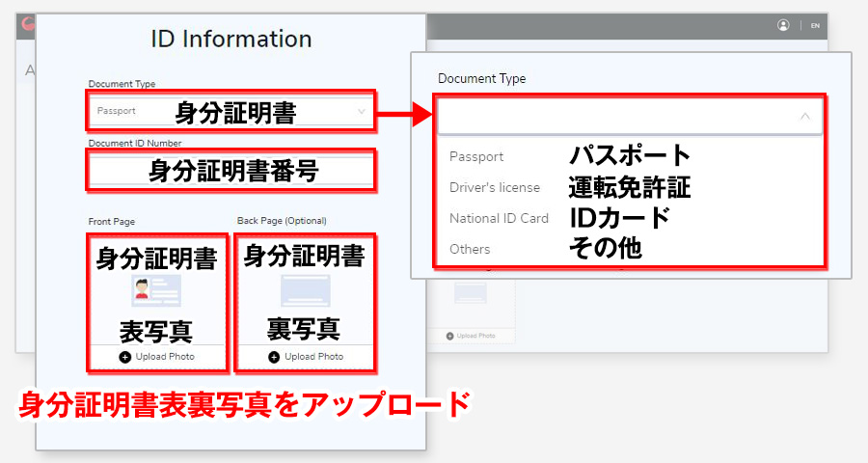Expand Document Type dropdown arrow showing Passport
This screenshot has height=463, width=868.
361,111
